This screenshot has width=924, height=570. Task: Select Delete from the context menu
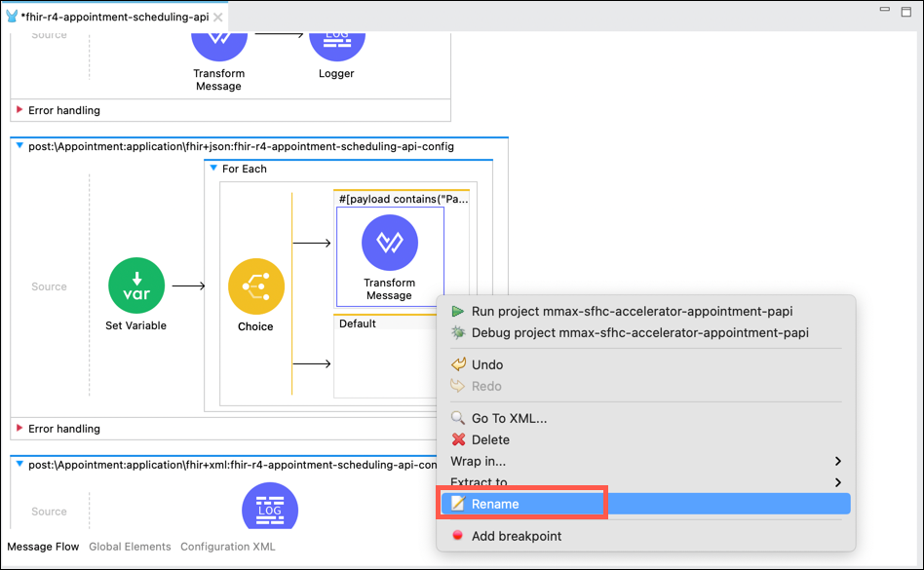coord(646,439)
